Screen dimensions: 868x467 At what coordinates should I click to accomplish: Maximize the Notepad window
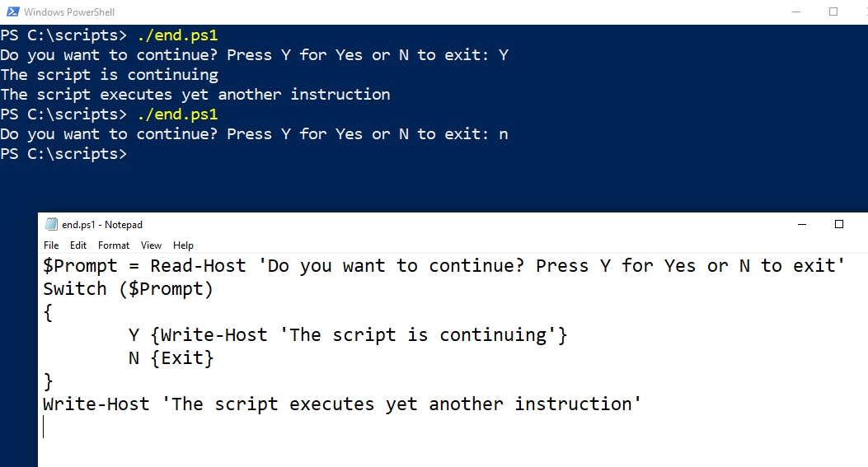pos(838,224)
